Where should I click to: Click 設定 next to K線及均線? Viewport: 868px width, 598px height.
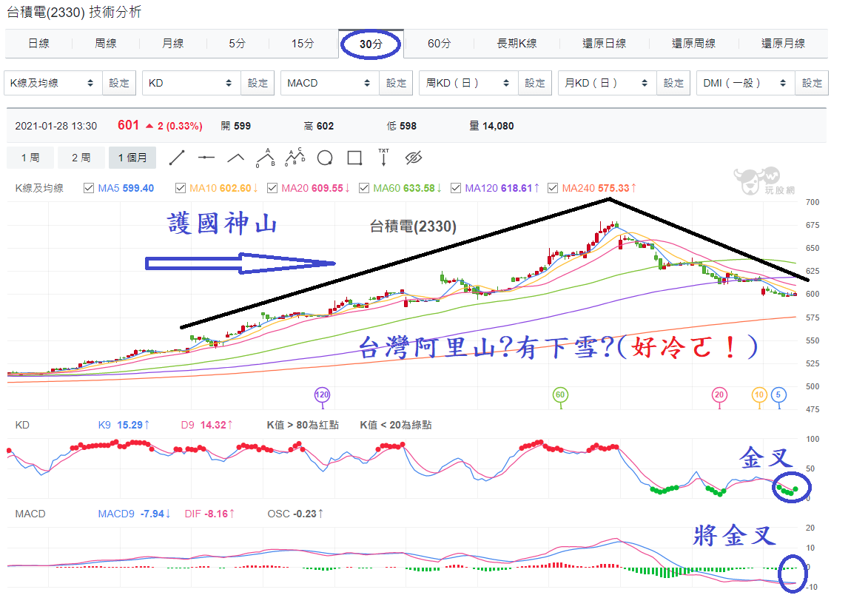[119, 83]
